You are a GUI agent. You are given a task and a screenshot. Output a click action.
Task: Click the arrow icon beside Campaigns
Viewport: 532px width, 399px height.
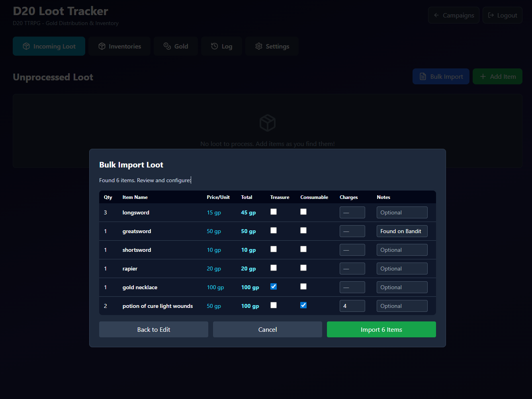click(x=436, y=15)
